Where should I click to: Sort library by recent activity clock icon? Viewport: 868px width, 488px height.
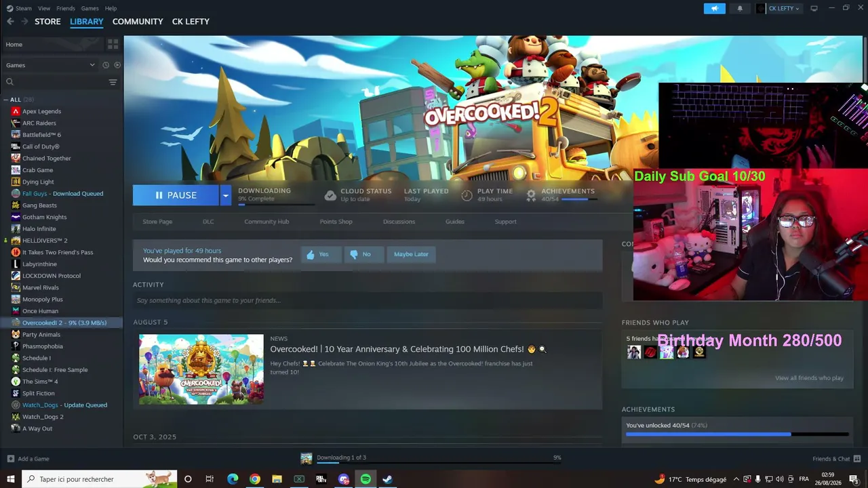tap(106, 65)
